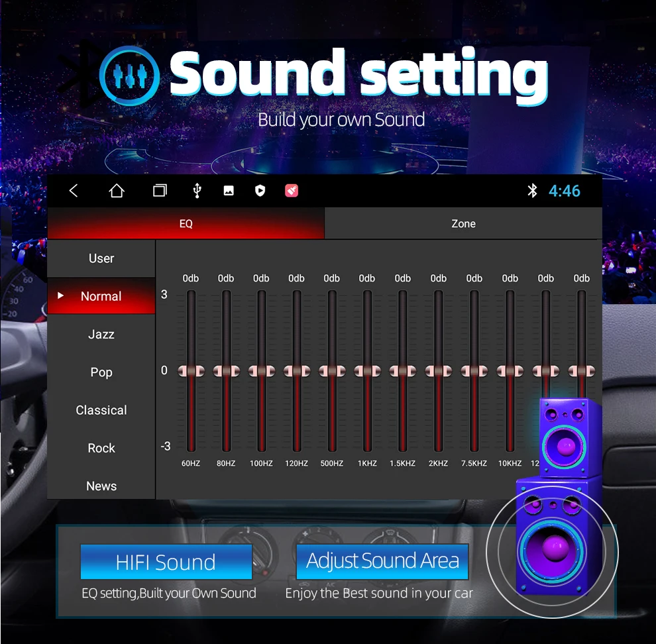
Task: Select the Pop preset
Action: pos(101,372)
